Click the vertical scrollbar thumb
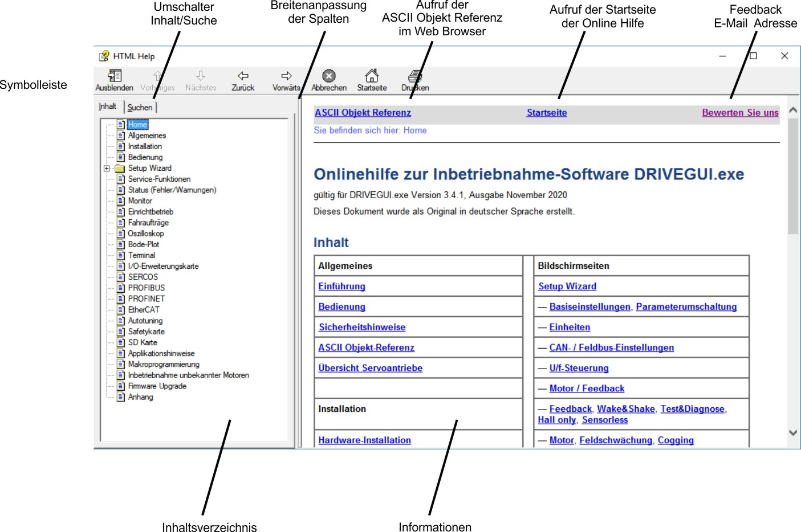 click(x=792, y=177)
